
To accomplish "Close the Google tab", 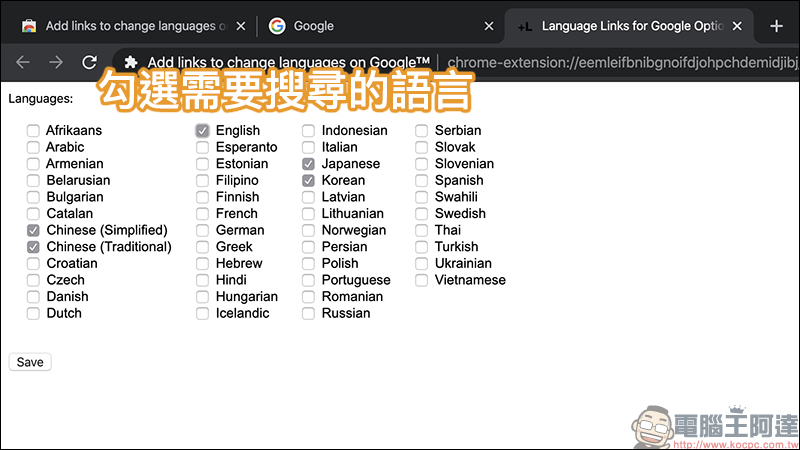I will point(488,26).
